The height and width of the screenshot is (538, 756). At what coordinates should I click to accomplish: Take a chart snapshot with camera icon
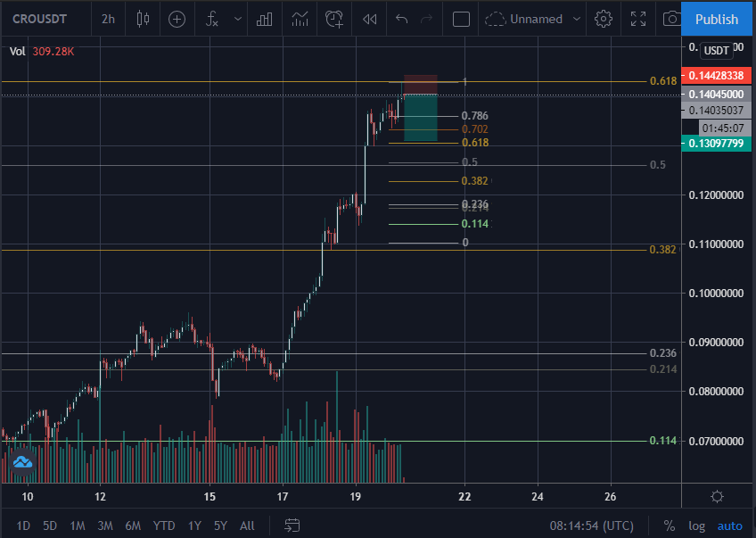[671, 20]
